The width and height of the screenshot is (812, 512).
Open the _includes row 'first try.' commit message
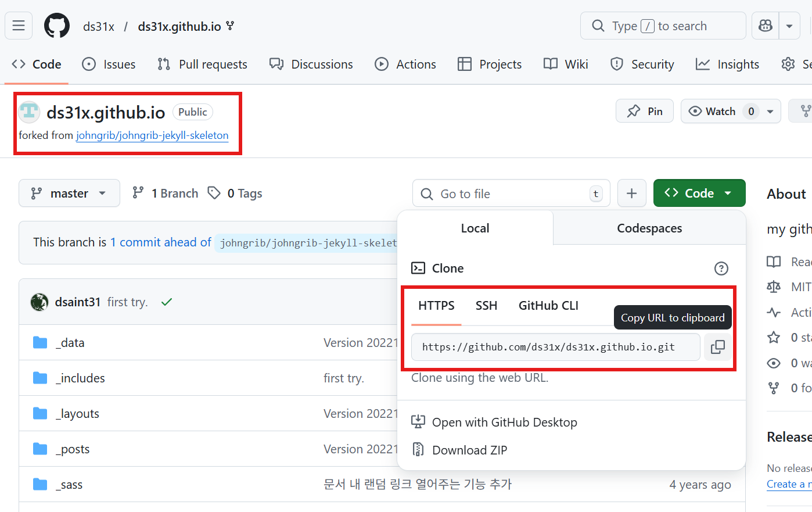(x=344, y=378)
